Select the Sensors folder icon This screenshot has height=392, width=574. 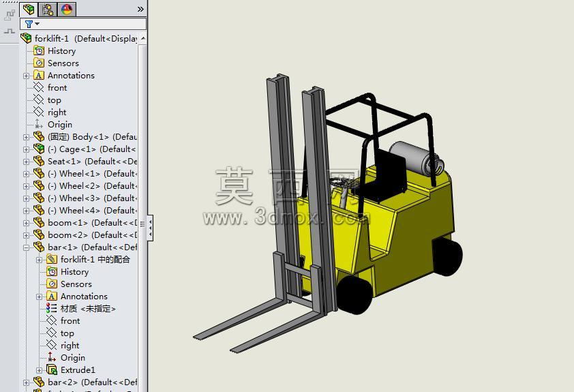point(39,63)
